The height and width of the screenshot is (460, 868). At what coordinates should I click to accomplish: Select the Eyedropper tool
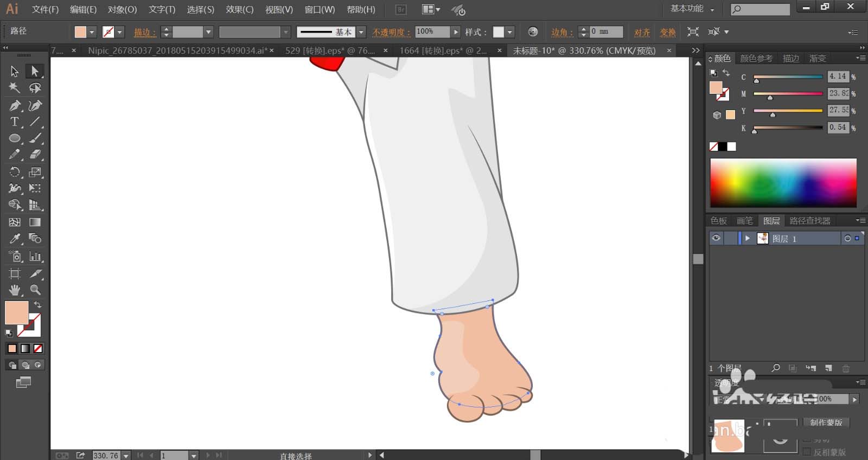coord(15,239)
